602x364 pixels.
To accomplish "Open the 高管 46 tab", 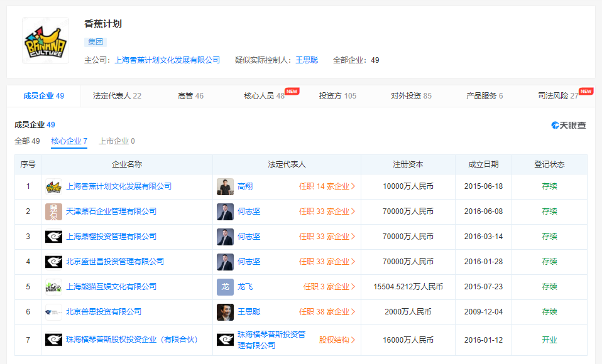I will click(191, 96).
